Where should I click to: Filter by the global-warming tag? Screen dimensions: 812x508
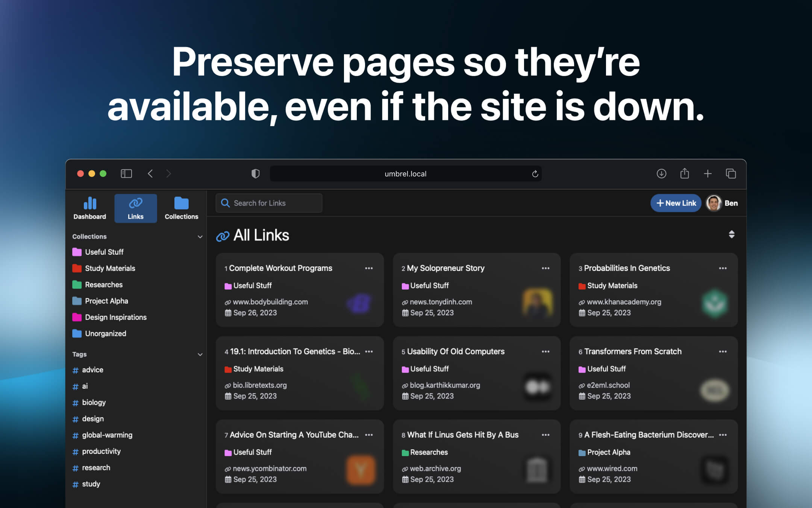[107, 435]
